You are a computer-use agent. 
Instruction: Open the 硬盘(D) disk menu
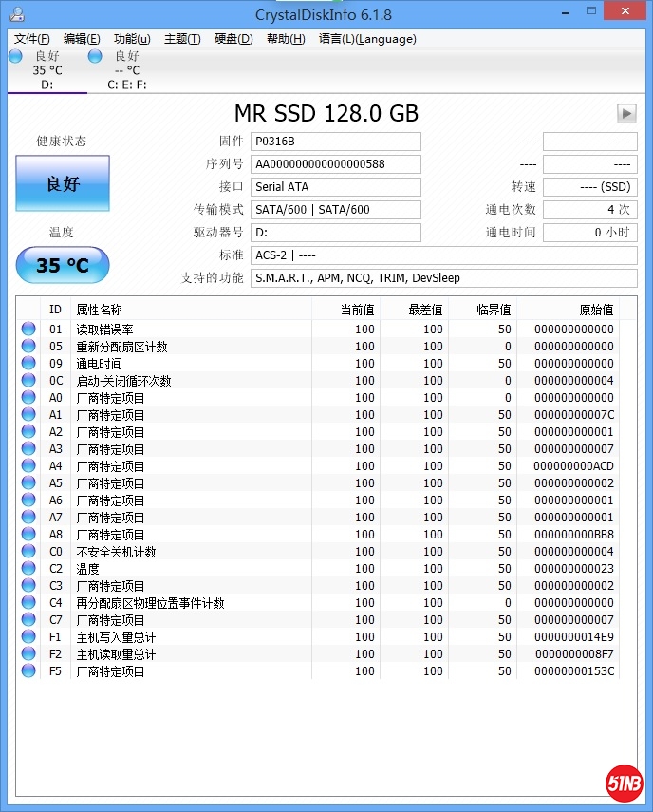point(233,39)
